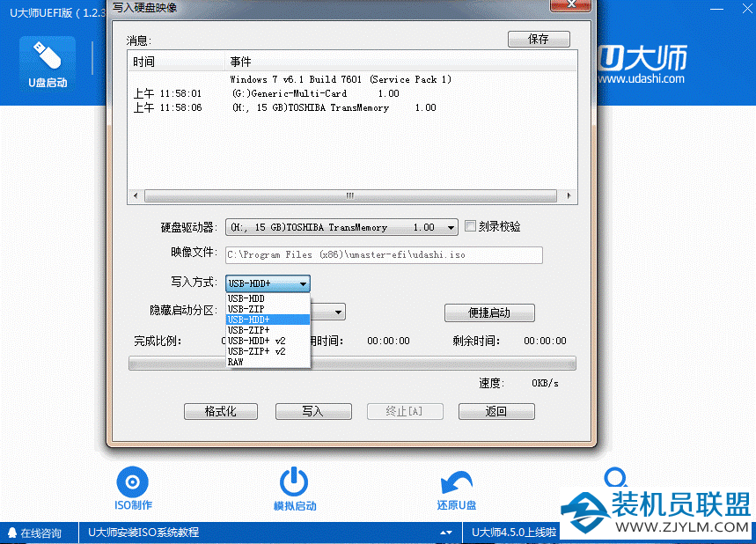Image resolution: width=756 pixels, height=544 pixels.
Task: Click the 映像文件 path input field
Action: (384, 255)
